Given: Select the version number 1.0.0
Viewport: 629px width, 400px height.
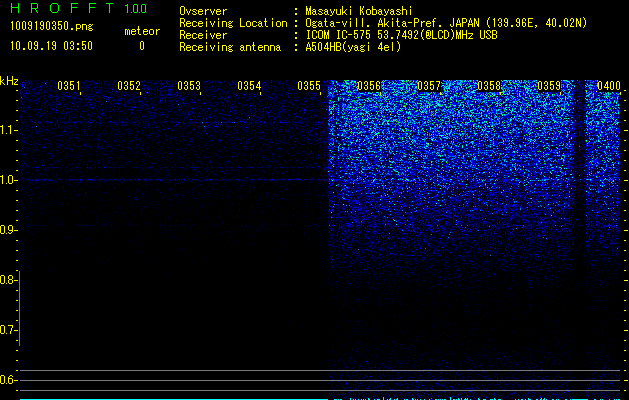Looking at the screenshot, I should pos(136,8).
